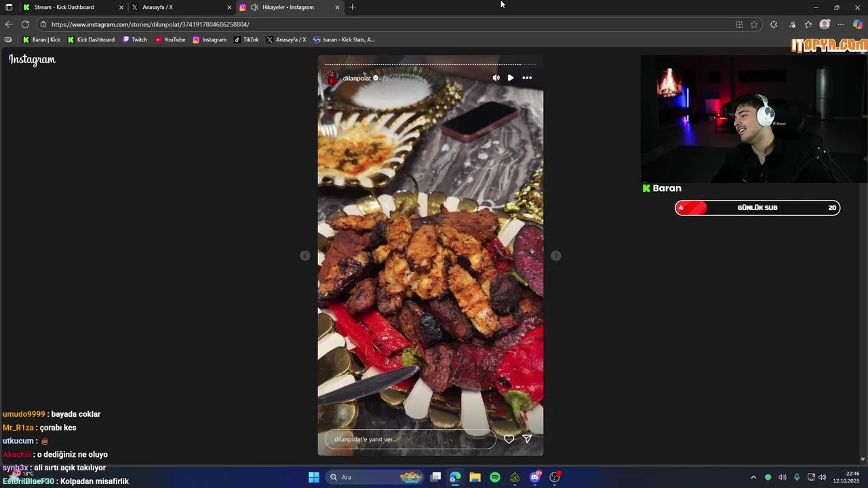Reload the current page
Image resolution: width=868 pixels, height=488 pixels.
[x=25, y=24]
